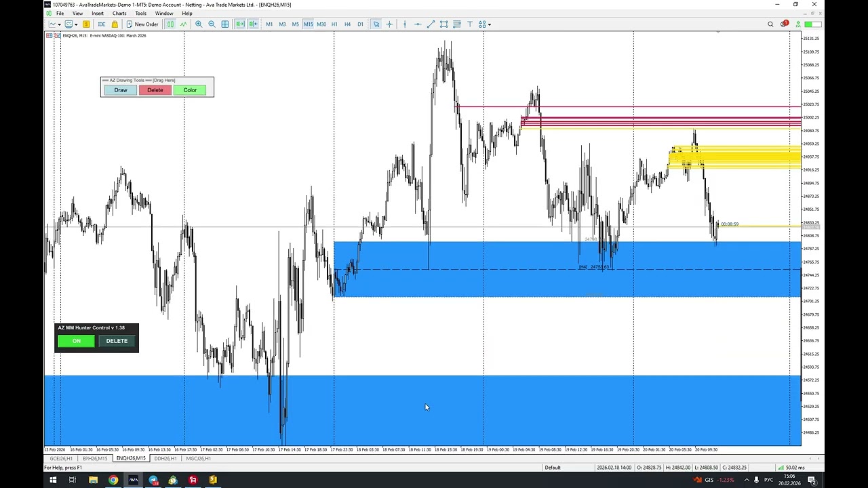
Task: Select the trendline drawing tool
Action: point(431,24)
